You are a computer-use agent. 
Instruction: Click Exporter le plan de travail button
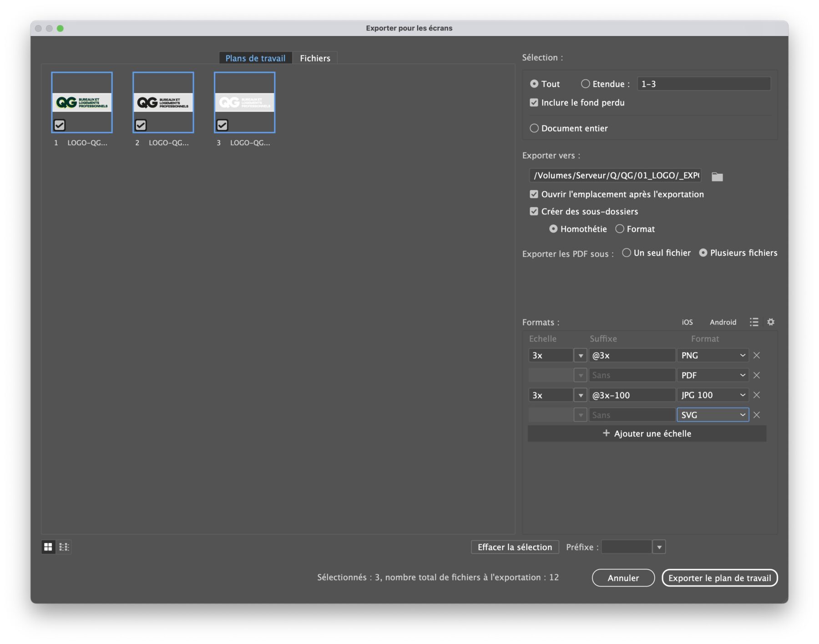click(x=719, y=578)
